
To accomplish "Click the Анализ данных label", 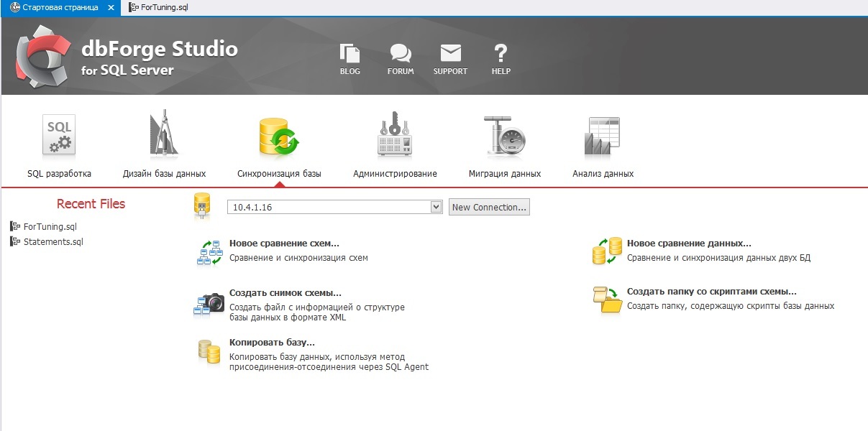I will pos(603,174).
